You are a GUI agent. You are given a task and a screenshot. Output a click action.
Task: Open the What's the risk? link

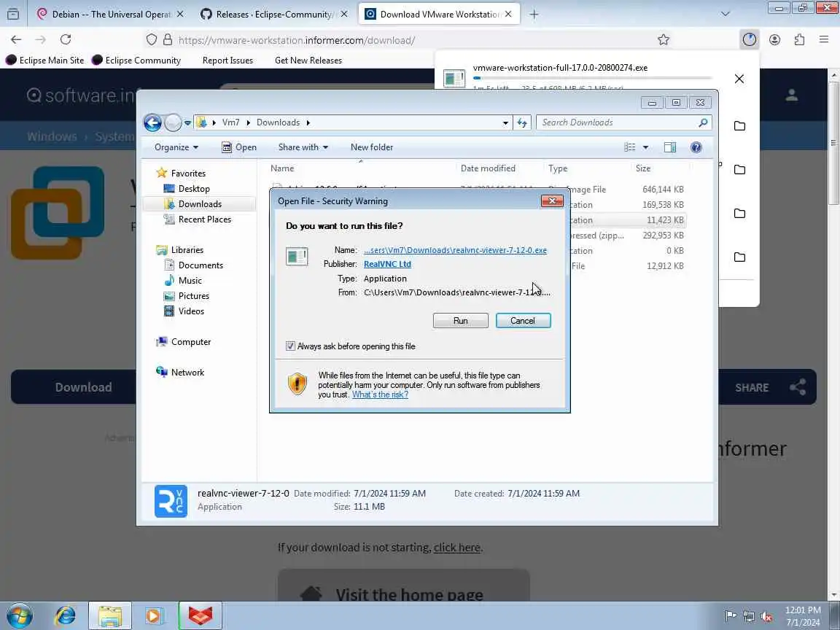pyautogui.click(x=380, y=394)
